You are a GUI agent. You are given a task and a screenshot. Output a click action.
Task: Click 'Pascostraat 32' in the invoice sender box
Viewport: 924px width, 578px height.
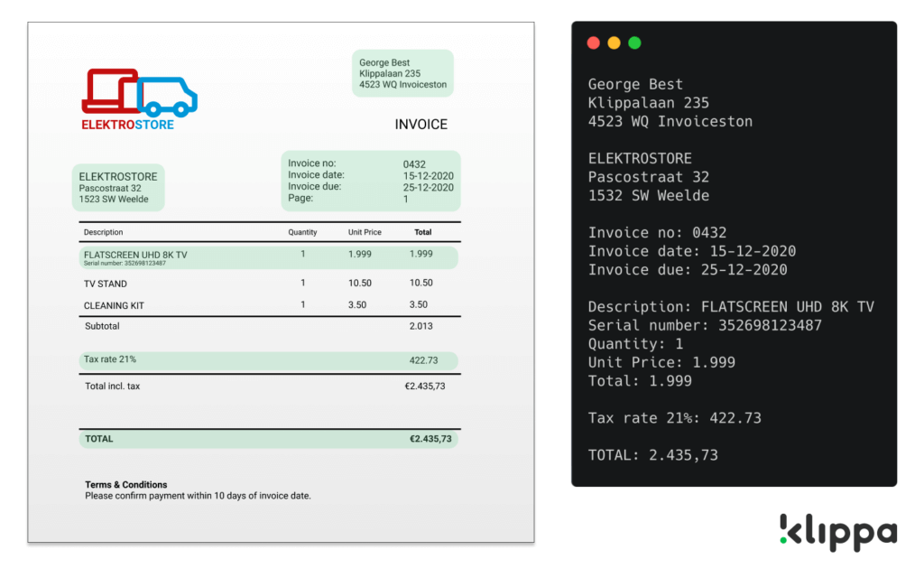click(x=110, y=188)
